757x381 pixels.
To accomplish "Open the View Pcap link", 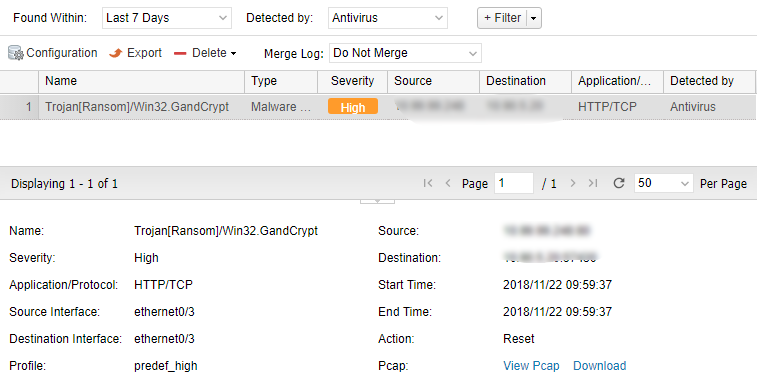I will (531, 366).
